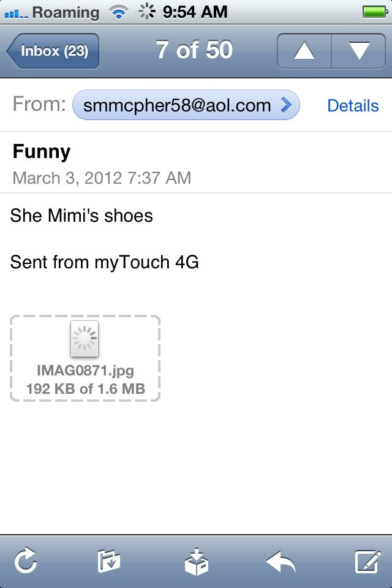This screenshot has width=392, height=588.
Task: Go to next message with down arrow
Action: point(358,51)
